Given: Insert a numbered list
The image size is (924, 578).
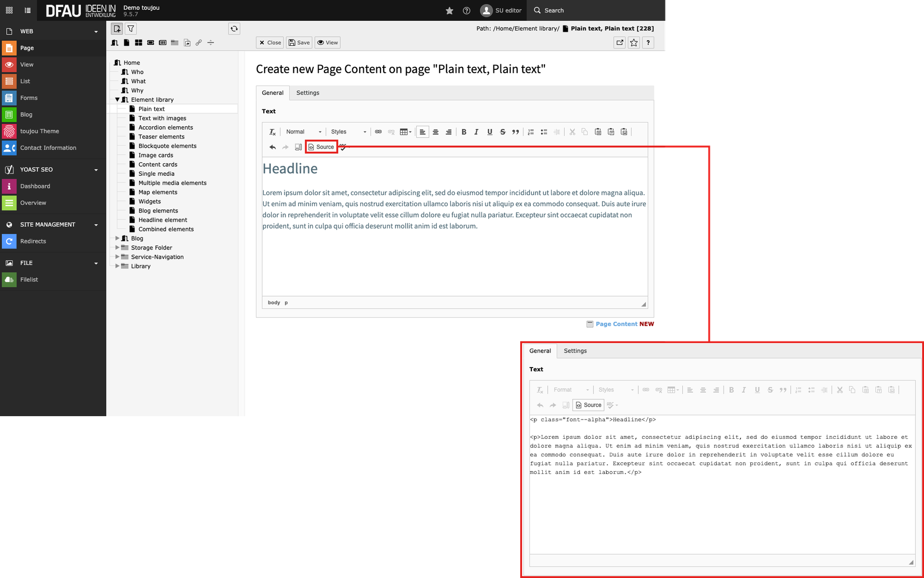Looking at the screenshot, I should 531,132.
